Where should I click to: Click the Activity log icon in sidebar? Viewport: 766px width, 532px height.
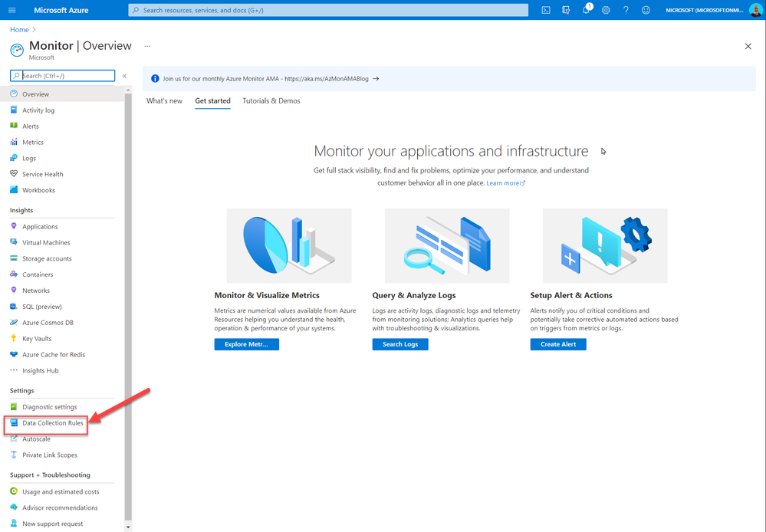(x=14, y=110)
